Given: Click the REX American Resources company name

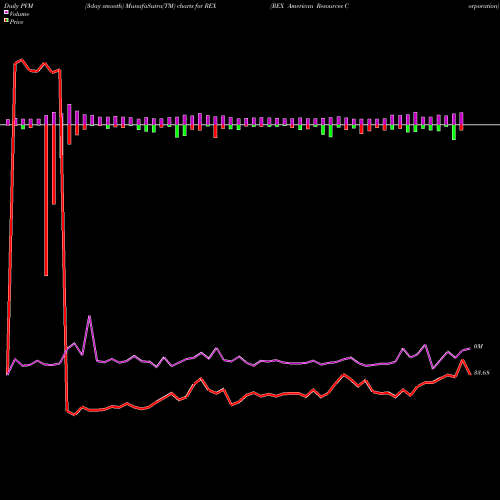Looking at the screenshot, I should (x=310, y=6).
